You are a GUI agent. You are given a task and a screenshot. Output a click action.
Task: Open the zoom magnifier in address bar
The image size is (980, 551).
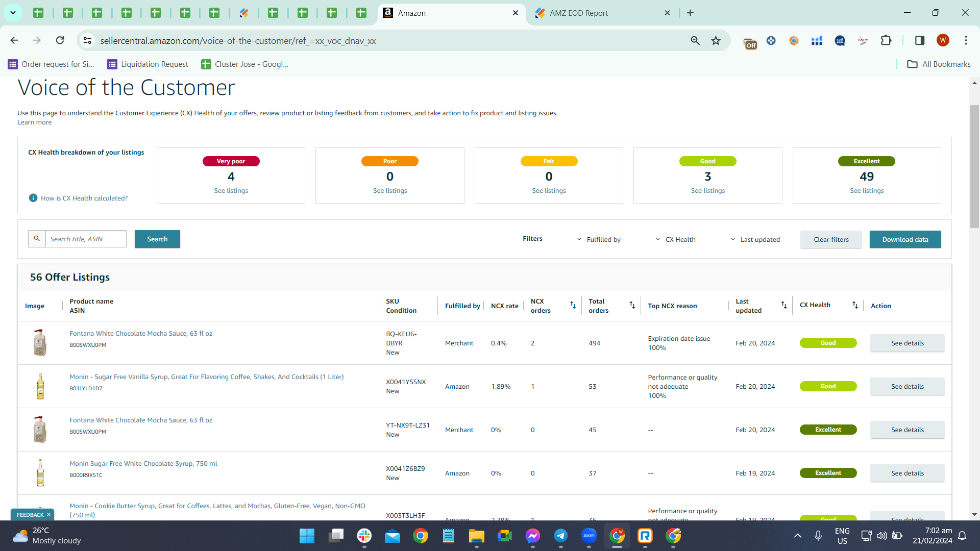click(695, 40)
